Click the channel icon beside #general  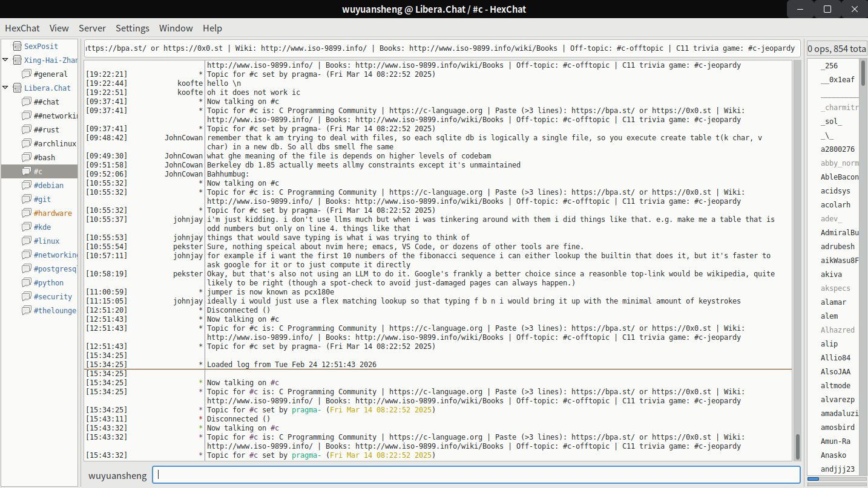coord(27,74)
